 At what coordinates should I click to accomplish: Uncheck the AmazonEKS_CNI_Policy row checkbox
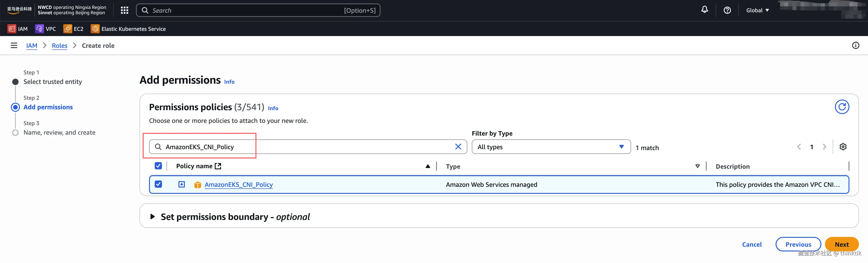point(158,184)
